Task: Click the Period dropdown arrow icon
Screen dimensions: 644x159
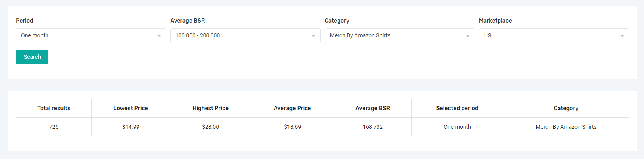Action: 159,36
